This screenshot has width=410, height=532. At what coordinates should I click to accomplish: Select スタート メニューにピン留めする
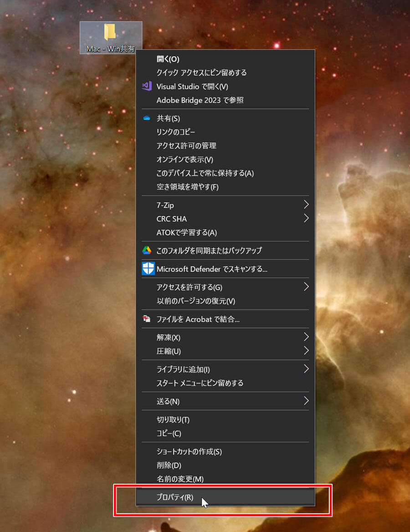pyautogui.click(x=225, y=383)
